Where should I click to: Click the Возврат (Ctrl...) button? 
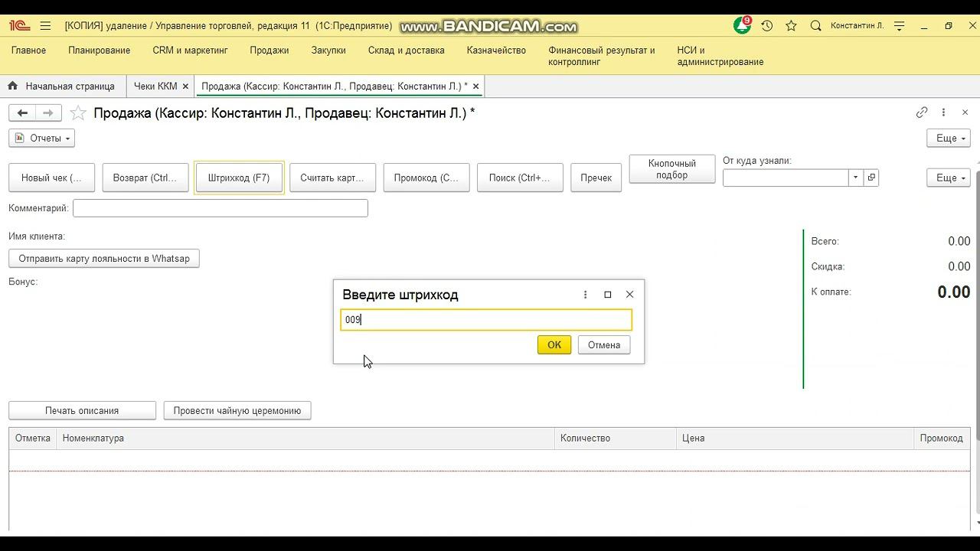[145, 178]
